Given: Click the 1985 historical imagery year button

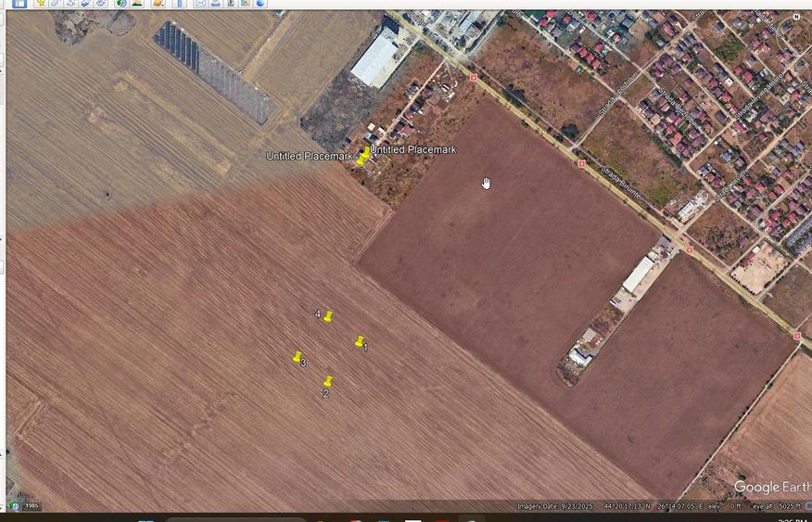Looking at the screenshot, I should (x=32, y=506).
